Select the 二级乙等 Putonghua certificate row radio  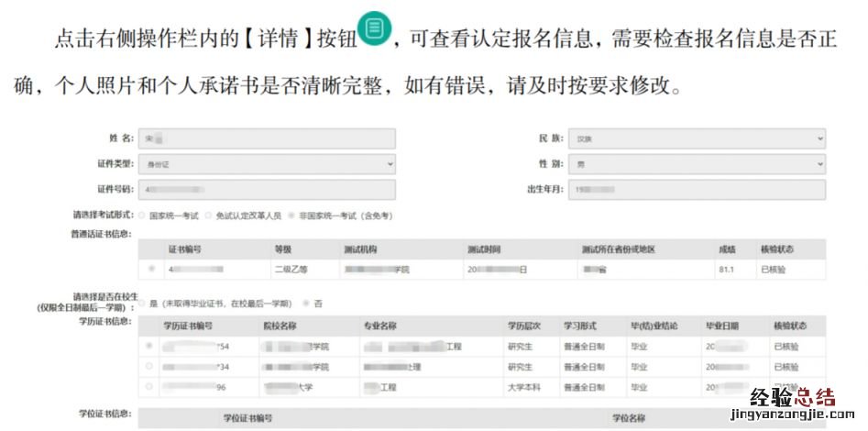tap(151, 270)
